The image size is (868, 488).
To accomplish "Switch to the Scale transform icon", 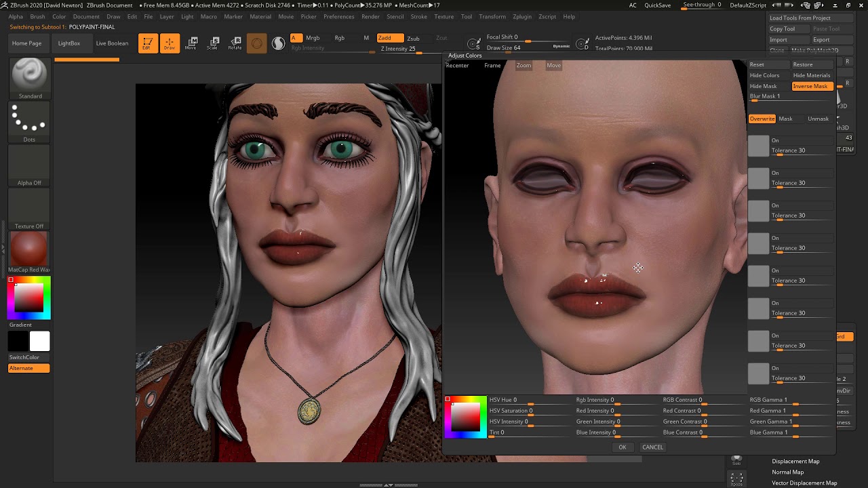I will click(212, 43).
